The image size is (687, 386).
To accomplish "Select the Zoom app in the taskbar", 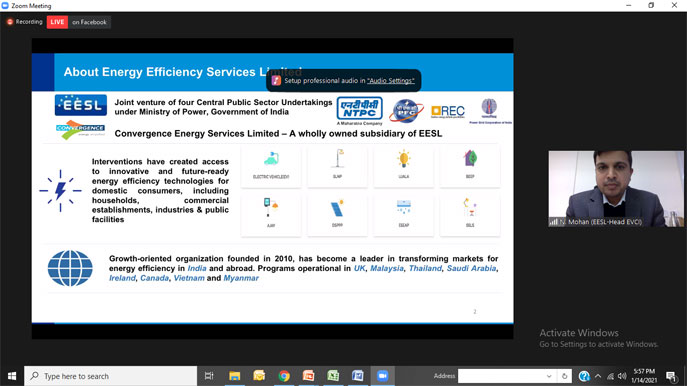I will pos(382,376).
